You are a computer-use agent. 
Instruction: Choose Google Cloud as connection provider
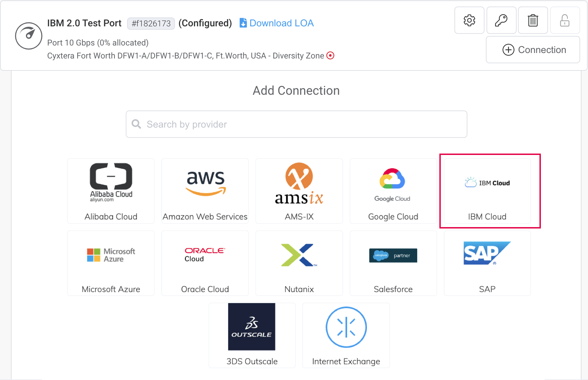coord(393,191)
